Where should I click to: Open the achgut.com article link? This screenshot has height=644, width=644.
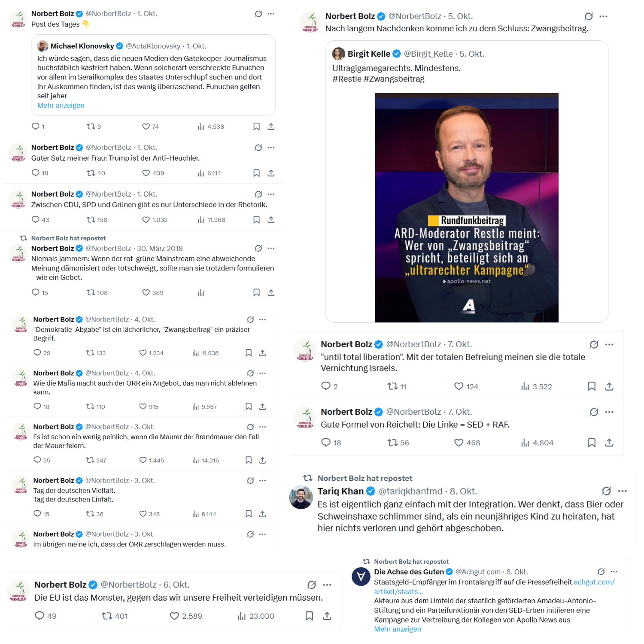(494, 587)
